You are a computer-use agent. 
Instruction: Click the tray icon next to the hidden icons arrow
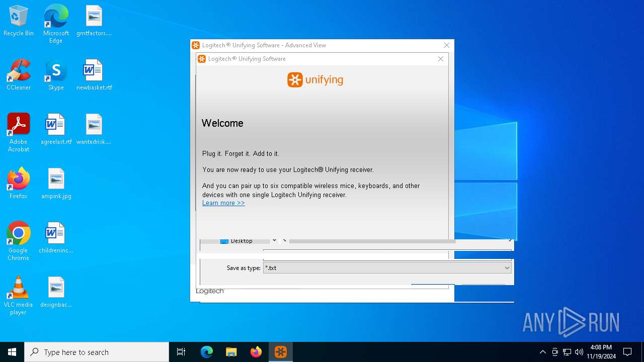point(555,352)
